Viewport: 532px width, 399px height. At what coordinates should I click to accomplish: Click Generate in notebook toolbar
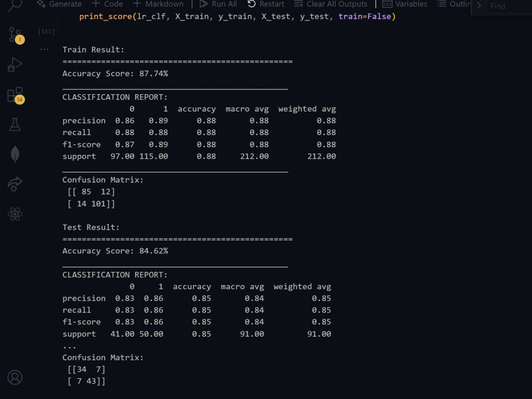coord(60,4)
